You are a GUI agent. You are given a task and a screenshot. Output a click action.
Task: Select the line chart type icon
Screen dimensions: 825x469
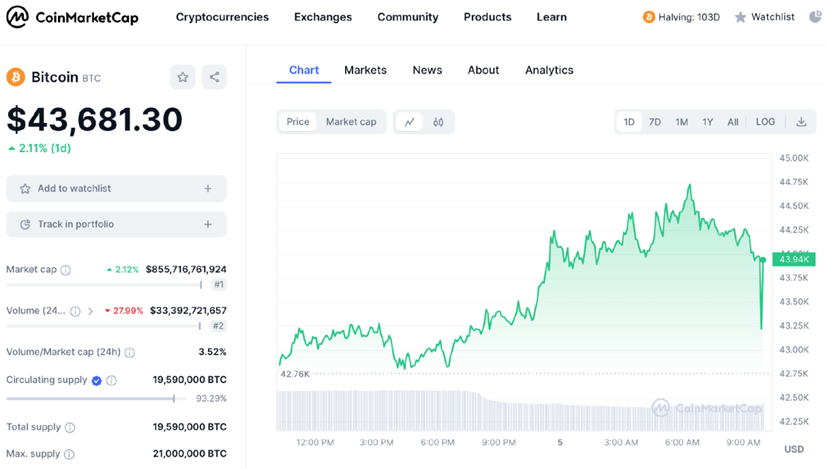(x=409, y=122)
